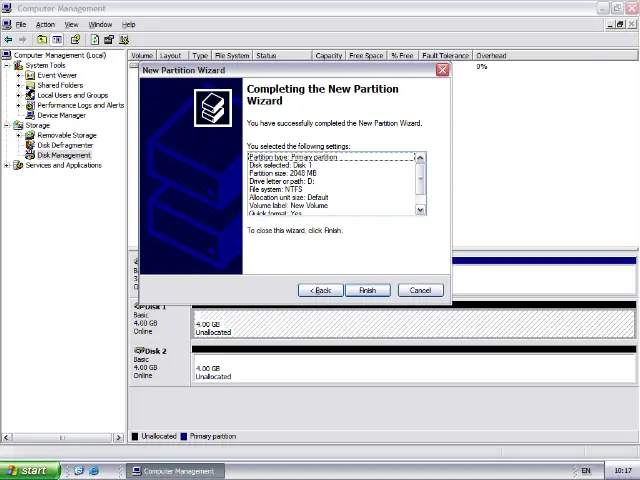The height and width of the screenshot is (480, 640).
Task: Click the Device Manager tree icon
Action: pos(30,115)
